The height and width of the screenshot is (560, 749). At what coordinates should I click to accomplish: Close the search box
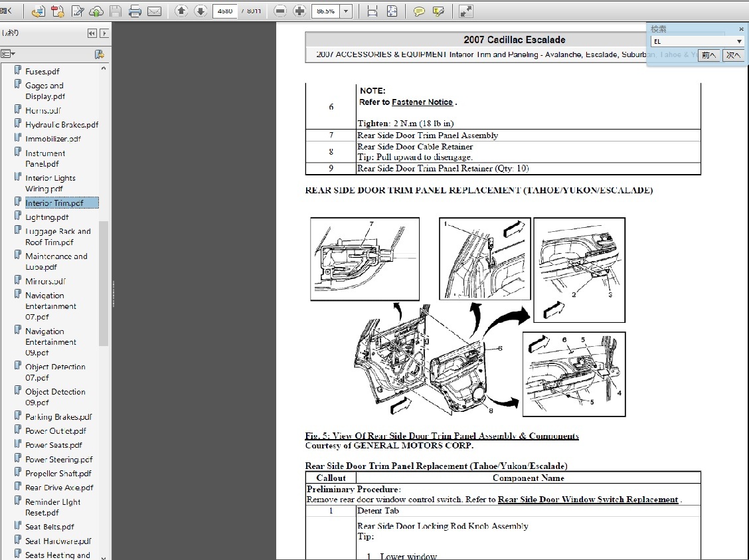(x=741, y=29)
